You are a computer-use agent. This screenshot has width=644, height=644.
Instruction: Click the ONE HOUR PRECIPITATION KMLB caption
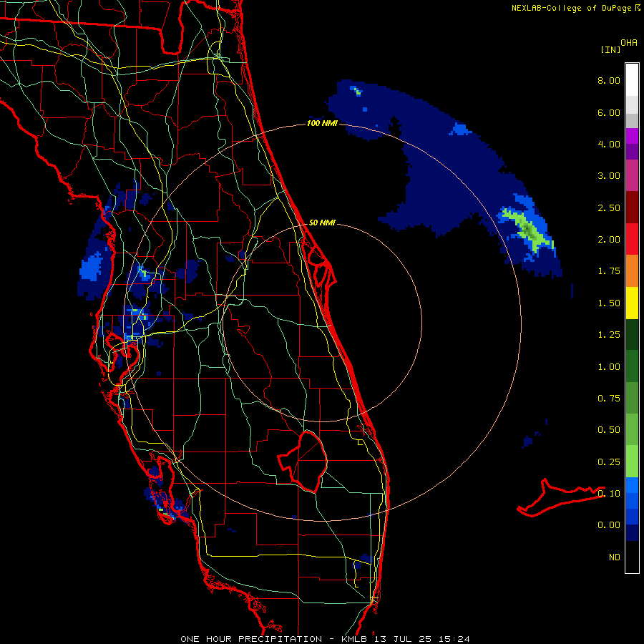[x=325, y=639]
